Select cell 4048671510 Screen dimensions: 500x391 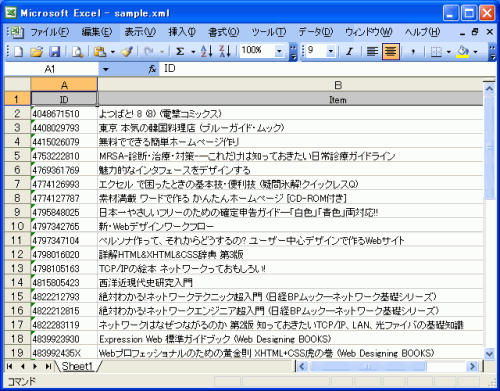(x=64, y=114)
